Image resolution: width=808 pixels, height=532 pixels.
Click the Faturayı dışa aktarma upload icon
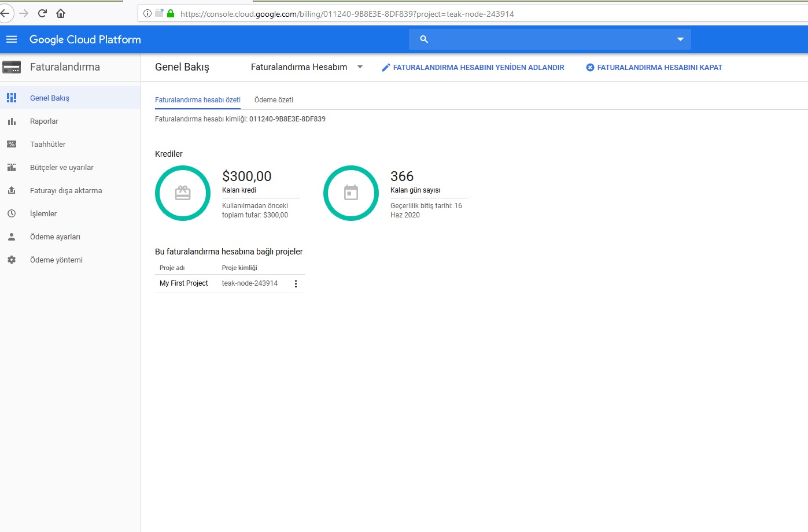[x=12, y=190]
